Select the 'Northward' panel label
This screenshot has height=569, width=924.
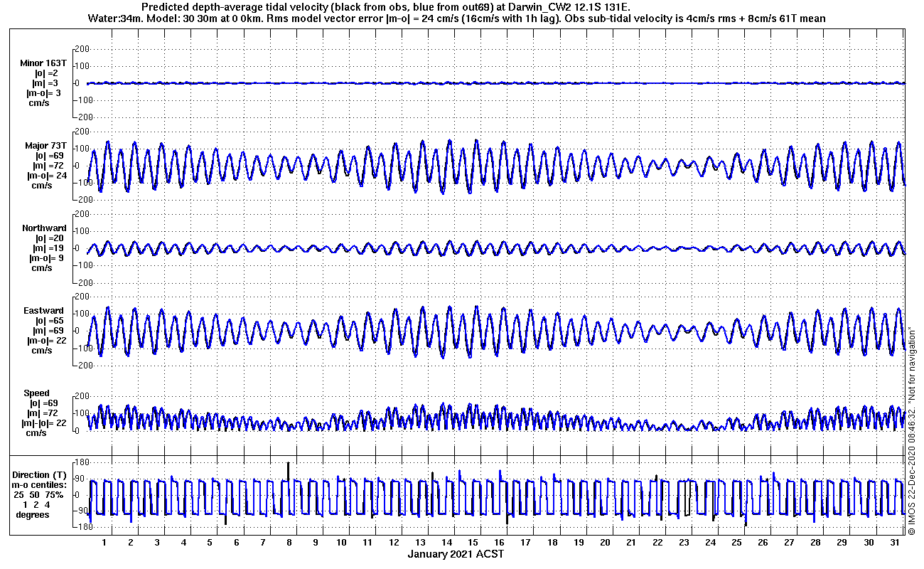click(44, 228)
